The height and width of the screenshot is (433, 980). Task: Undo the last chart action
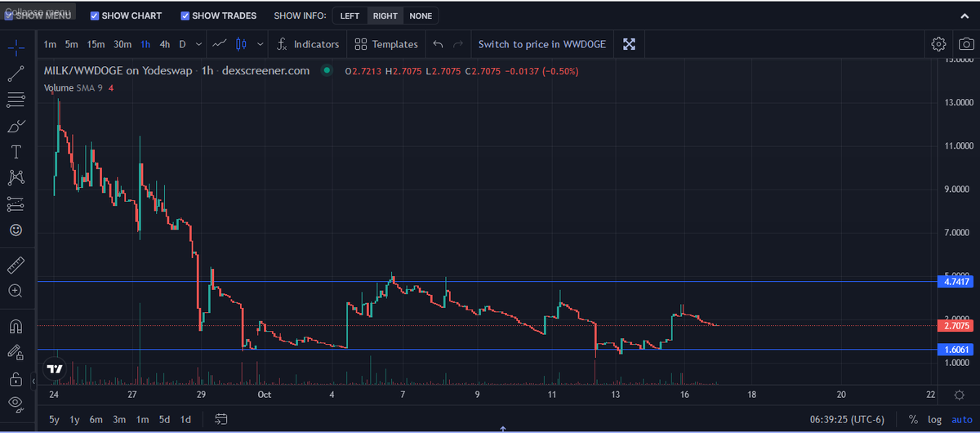click(438, 44)
